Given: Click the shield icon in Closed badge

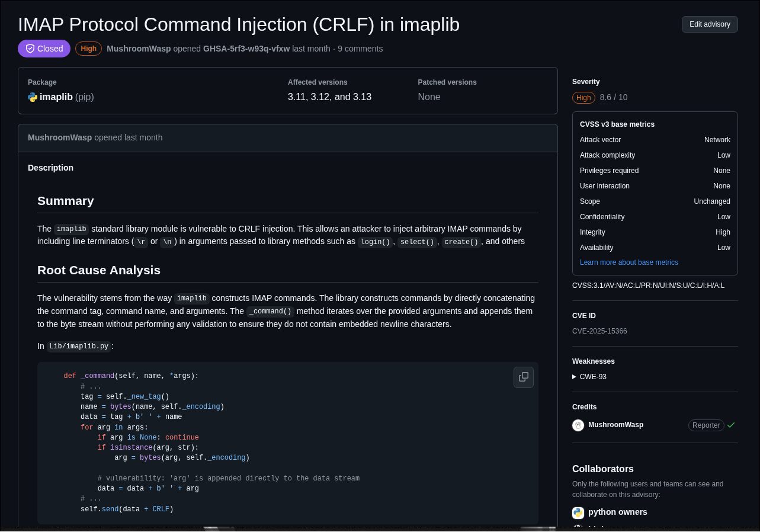Looking at the screenshot, I should [30, 49].
